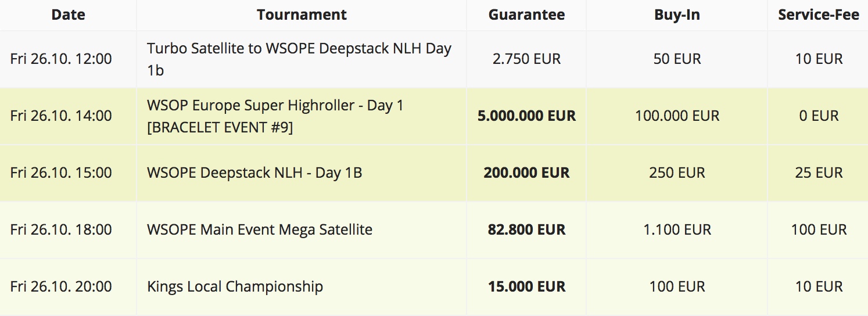Click the Guarantee column header
868x316 pixels.
(x=526, y=15)
